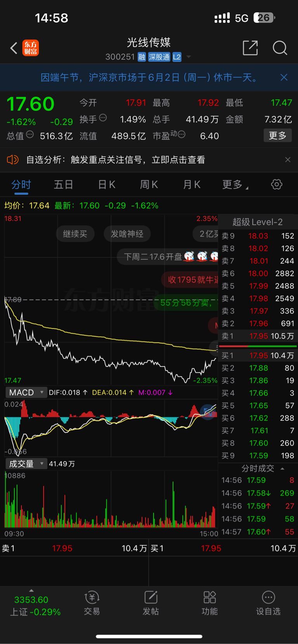
Task: Tap the 换手 info icon
Action: point(103,118)
